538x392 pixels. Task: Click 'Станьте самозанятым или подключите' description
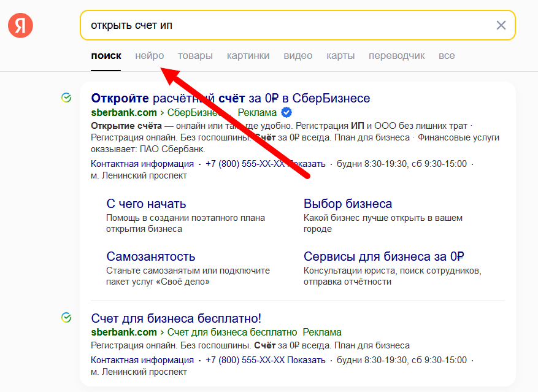188,271
